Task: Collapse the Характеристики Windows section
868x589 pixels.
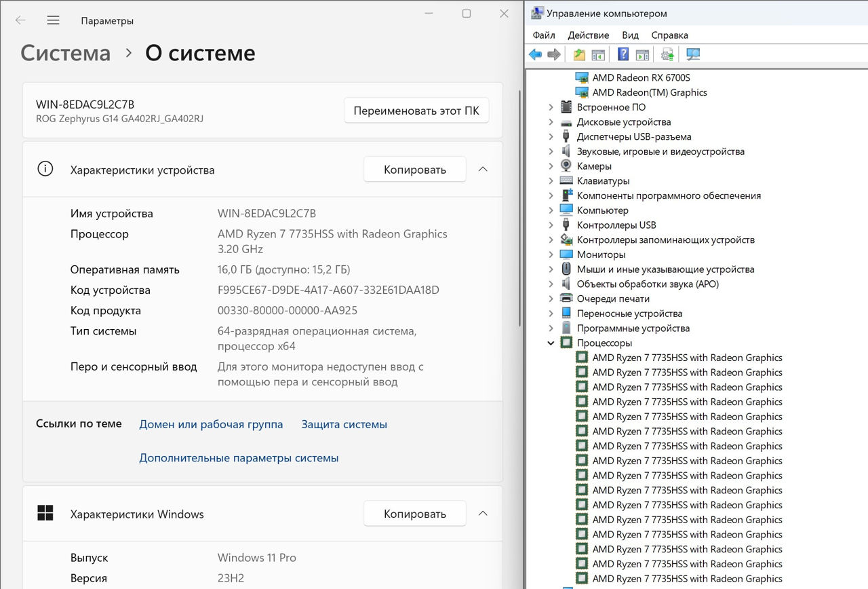Action: pyautogui.click(x=483, y=514)
